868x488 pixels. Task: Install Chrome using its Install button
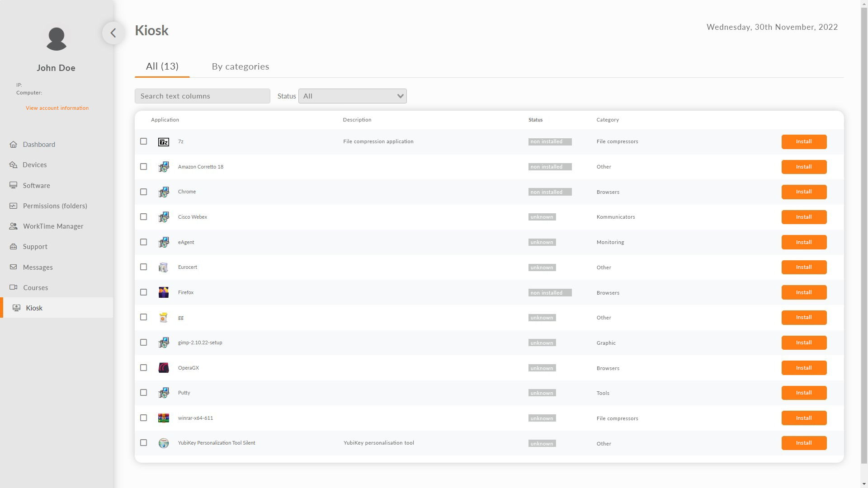pos(804,192)
